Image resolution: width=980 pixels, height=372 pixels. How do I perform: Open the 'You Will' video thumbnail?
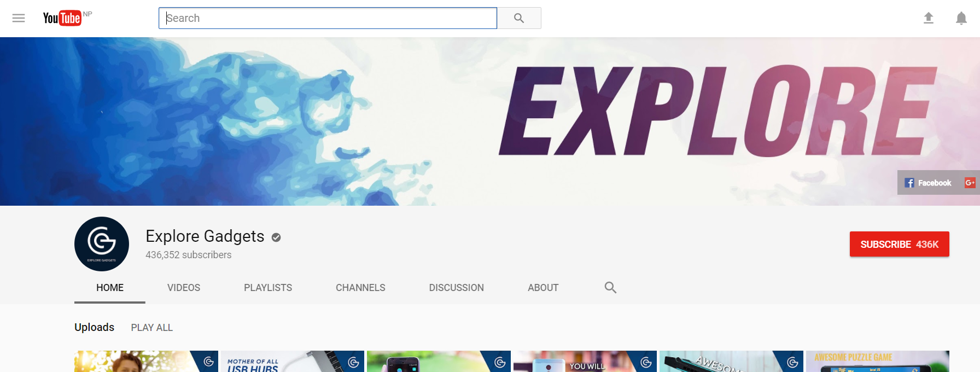tap(585, 362)
